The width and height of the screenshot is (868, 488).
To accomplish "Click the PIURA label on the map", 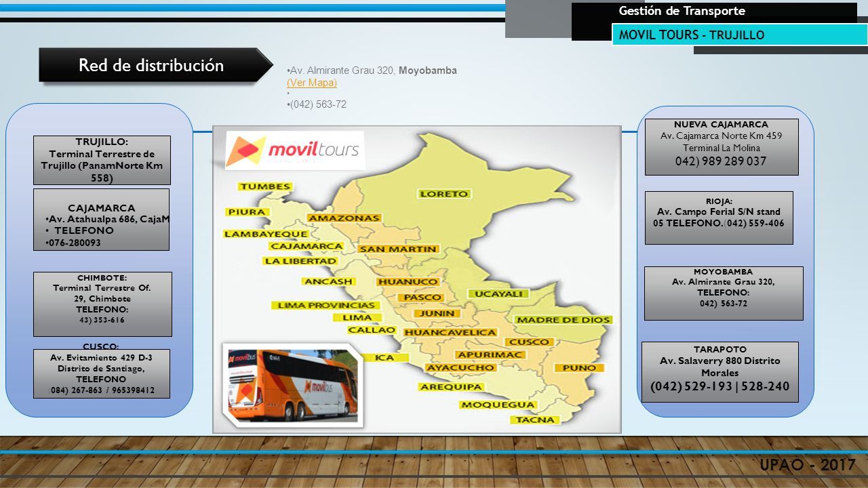I will coord(247,212).
